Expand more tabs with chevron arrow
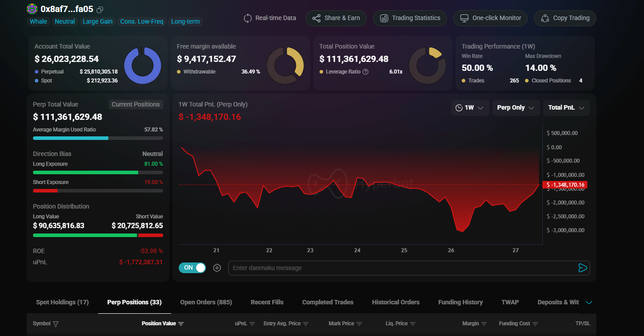 (589, 303)
